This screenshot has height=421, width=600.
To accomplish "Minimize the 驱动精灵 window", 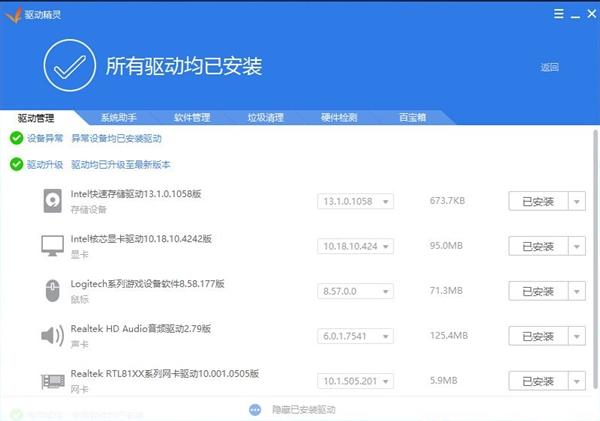I will [x=575, y=16].
